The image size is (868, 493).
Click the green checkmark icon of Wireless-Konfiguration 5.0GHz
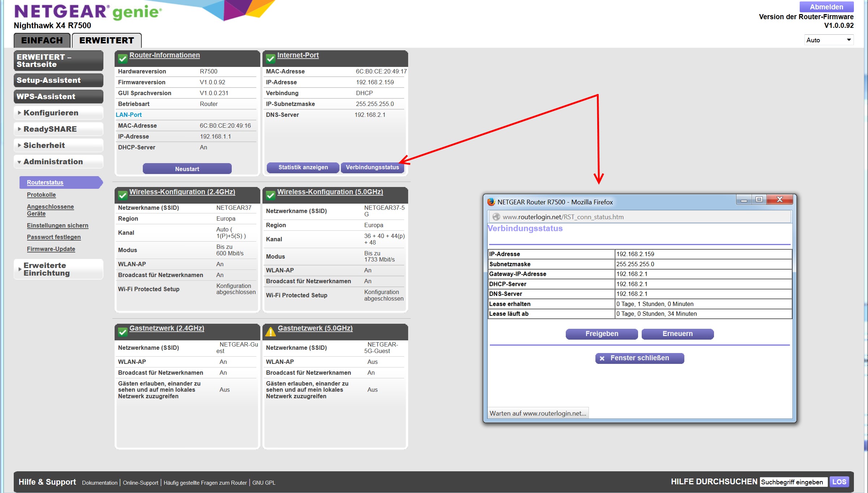coord(270,195)
